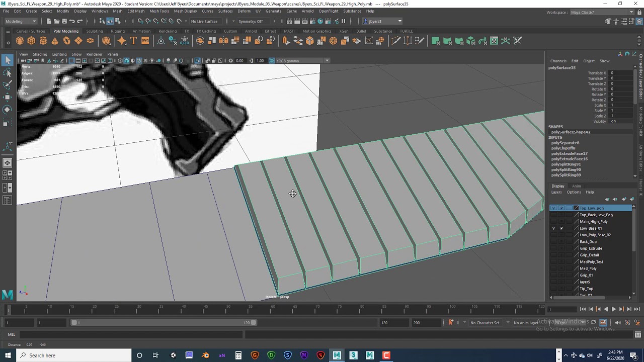Open the Symmetry: Off dropdown

click(253, 21)
